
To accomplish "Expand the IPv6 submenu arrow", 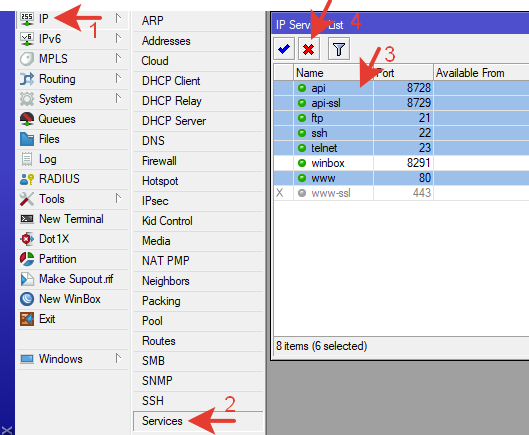I will coord(118,38).
